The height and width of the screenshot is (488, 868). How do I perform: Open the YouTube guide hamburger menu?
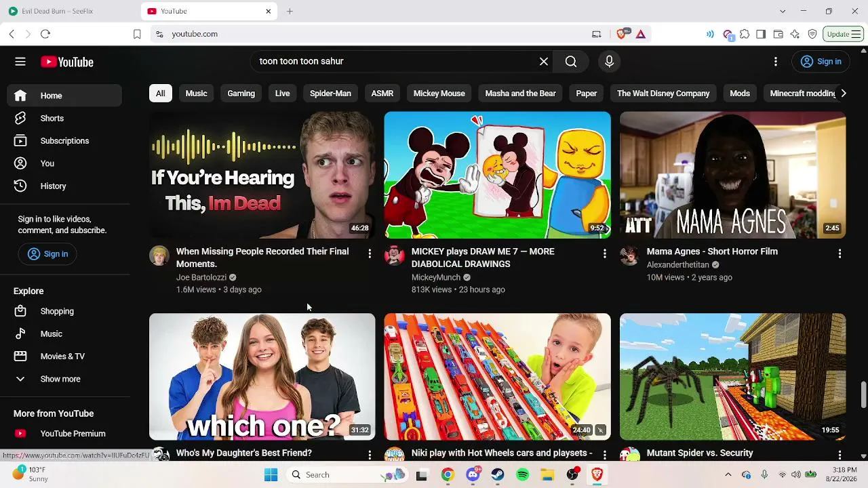(x=20, y=62)
